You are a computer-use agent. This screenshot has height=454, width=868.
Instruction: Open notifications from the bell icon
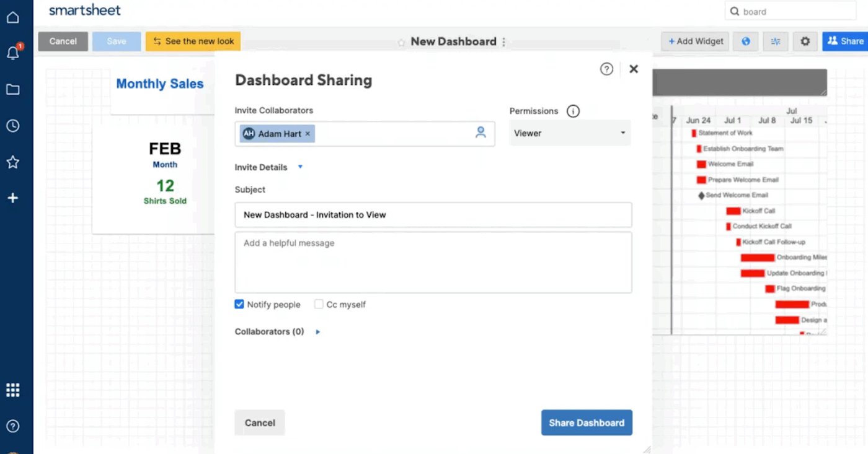coord(14,53)
